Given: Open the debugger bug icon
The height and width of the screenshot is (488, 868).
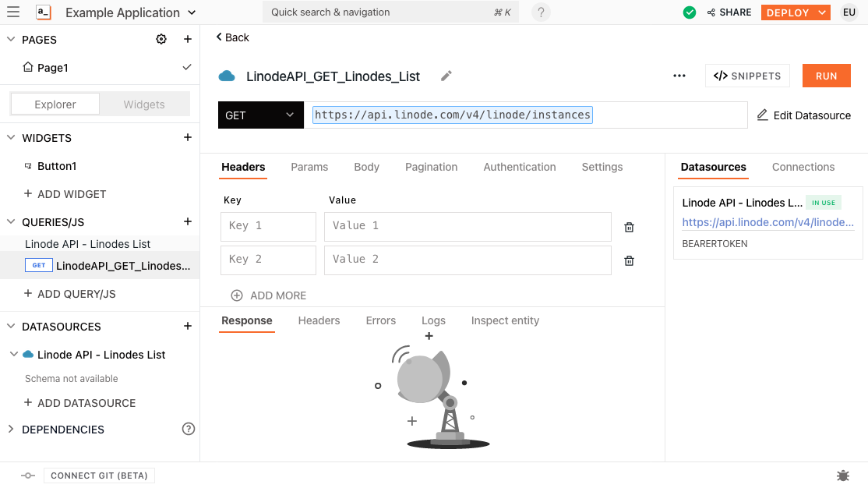Looking at the screenshot, I should [x=843, y=476].
